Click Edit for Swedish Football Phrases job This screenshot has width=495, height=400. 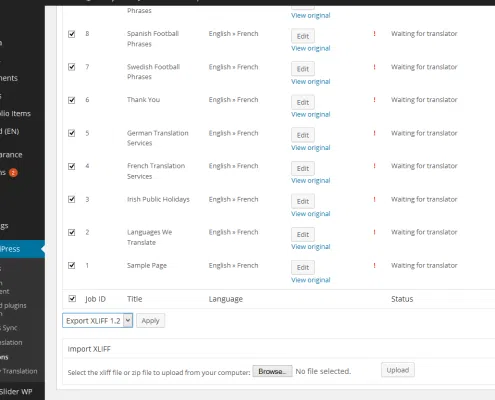[303, 69]
